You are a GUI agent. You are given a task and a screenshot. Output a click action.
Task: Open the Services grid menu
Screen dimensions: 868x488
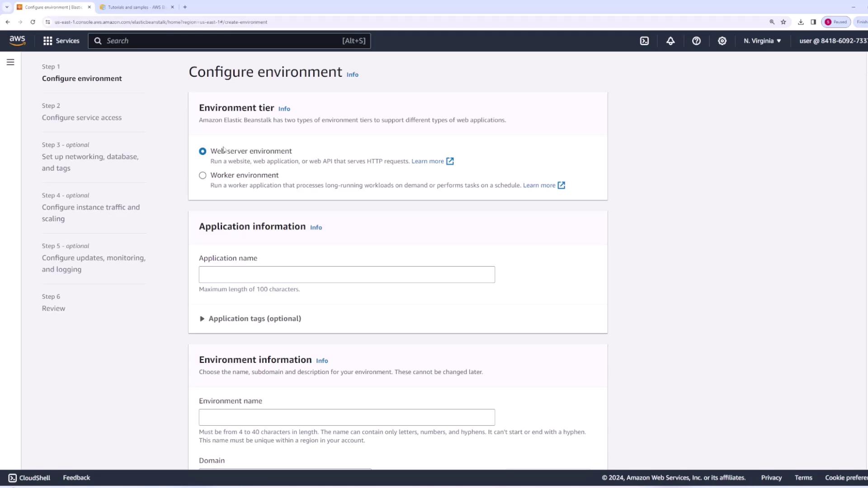(x=61, y=41)
